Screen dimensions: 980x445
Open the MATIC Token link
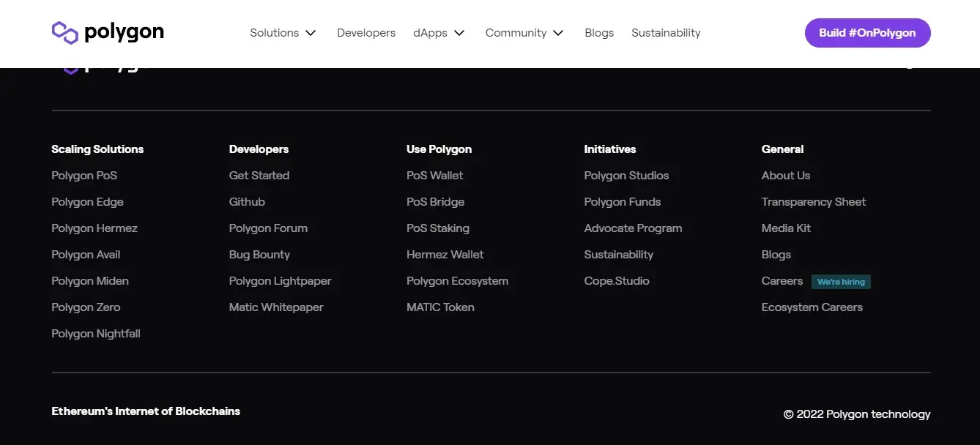(440, 307)
